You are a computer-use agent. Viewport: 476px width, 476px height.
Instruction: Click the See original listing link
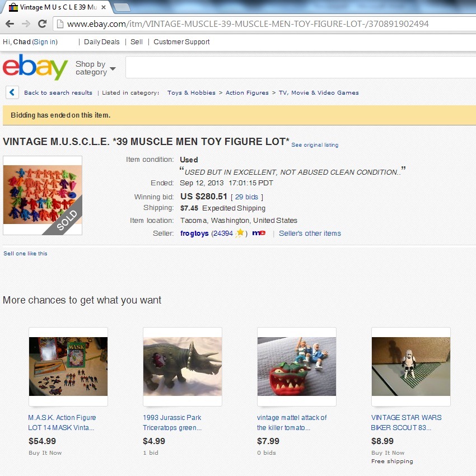315,145
